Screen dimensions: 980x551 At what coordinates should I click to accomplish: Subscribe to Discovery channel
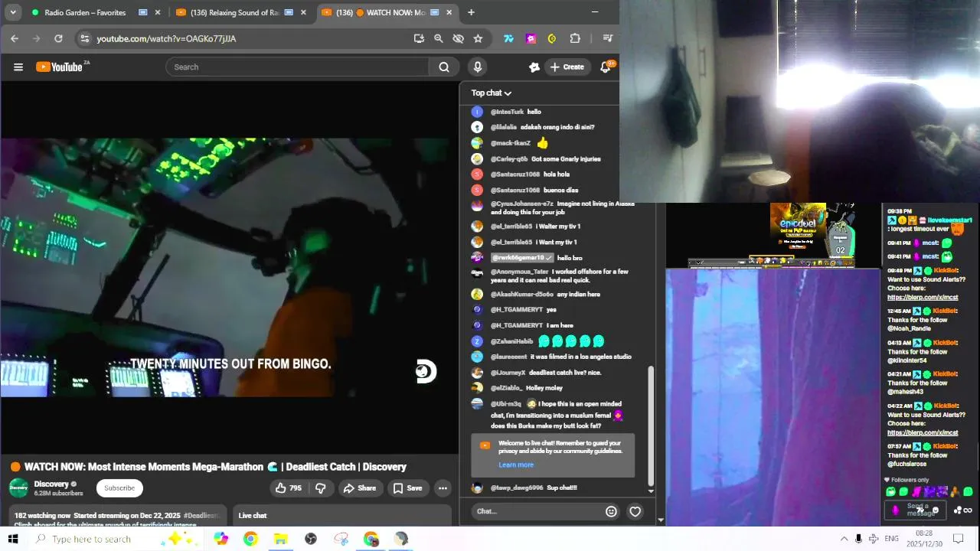click(x=119, y=488)
